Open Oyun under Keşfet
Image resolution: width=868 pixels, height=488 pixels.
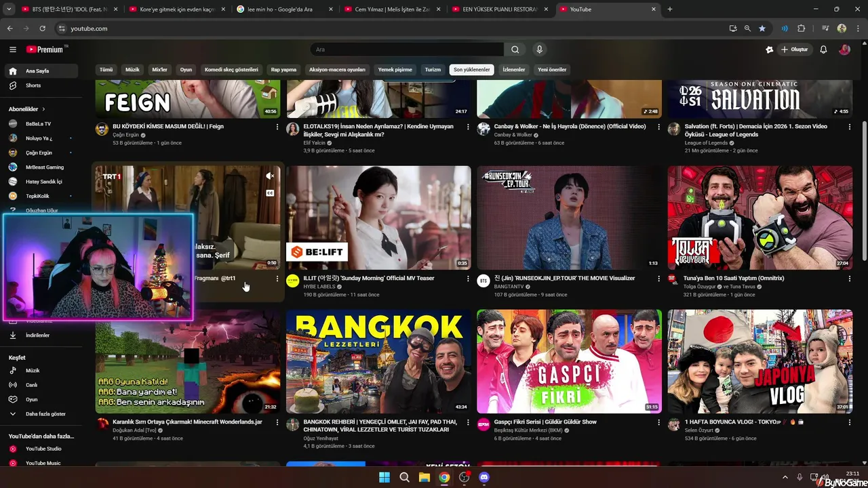click(x=43, y=399)
